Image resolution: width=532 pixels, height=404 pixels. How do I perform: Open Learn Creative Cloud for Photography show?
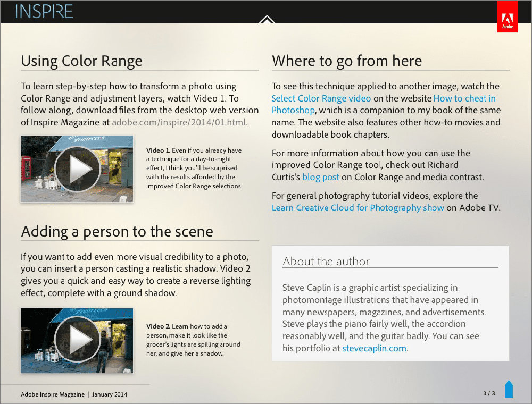[x=358, y=207]
